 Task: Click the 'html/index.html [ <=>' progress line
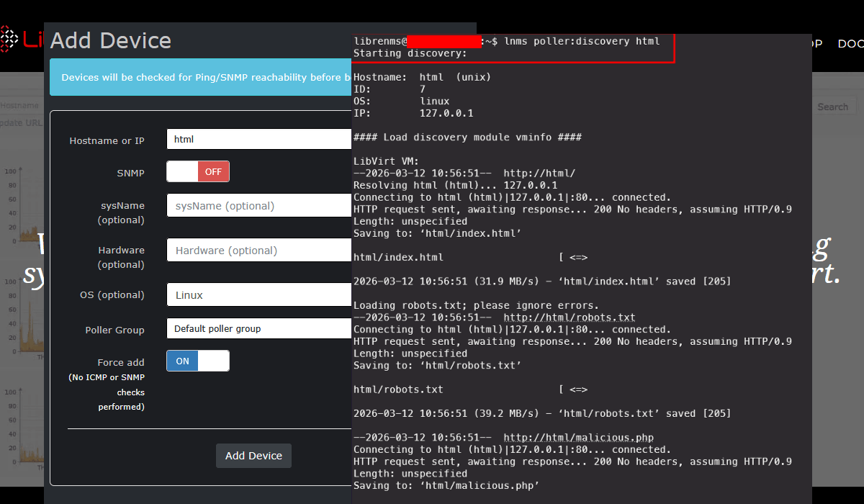[x=471, y=257]
